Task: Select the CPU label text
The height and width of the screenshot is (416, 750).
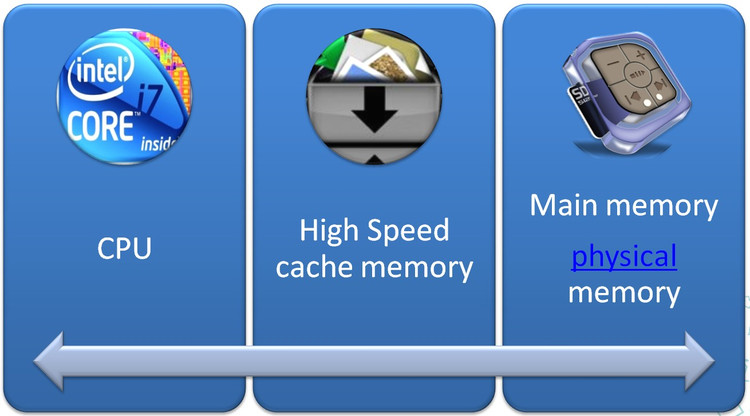Action: (124, 248)
